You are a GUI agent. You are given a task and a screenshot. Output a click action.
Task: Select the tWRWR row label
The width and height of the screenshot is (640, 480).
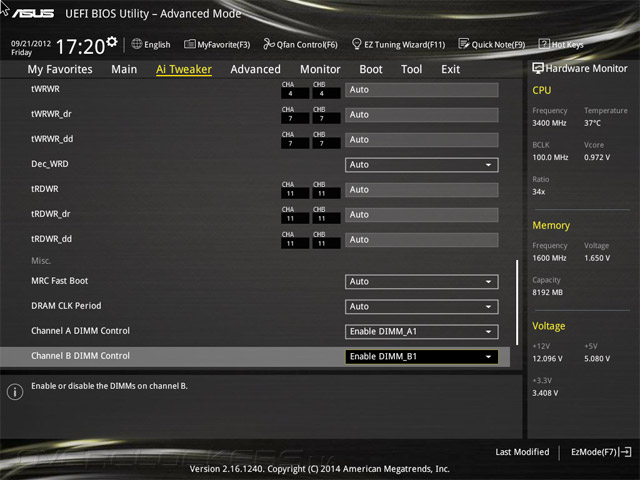(45, 89)
